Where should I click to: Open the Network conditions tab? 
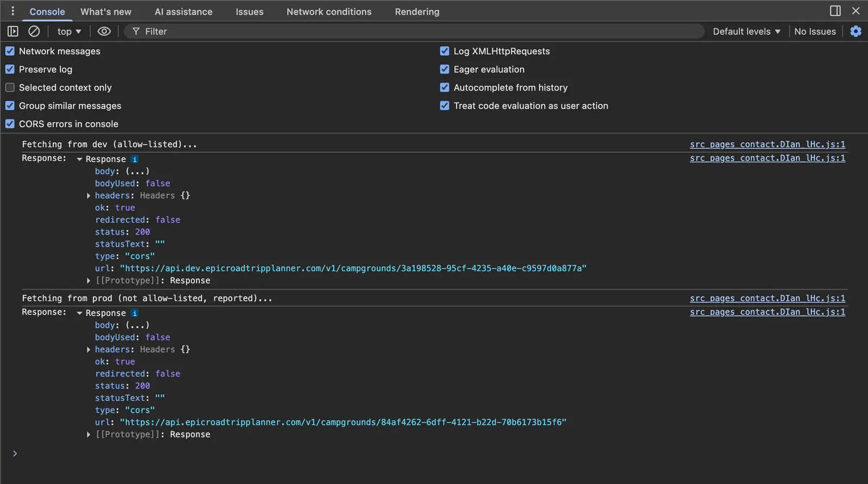pos(329,11)
